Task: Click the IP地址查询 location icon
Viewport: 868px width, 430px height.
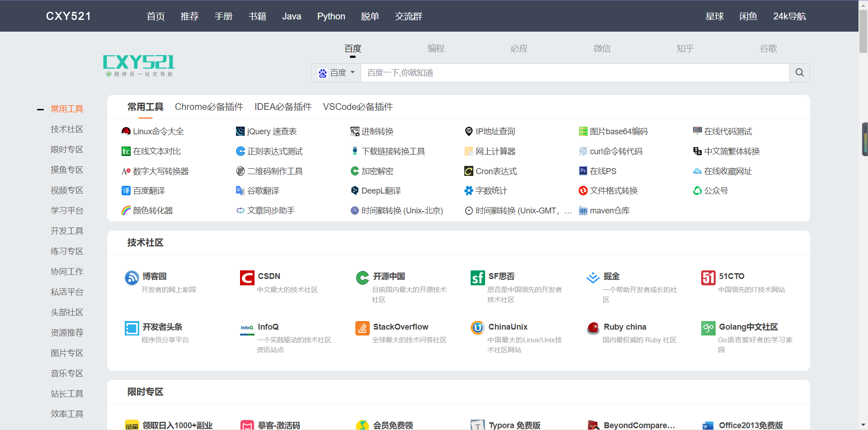Action: tap(469, 132)
